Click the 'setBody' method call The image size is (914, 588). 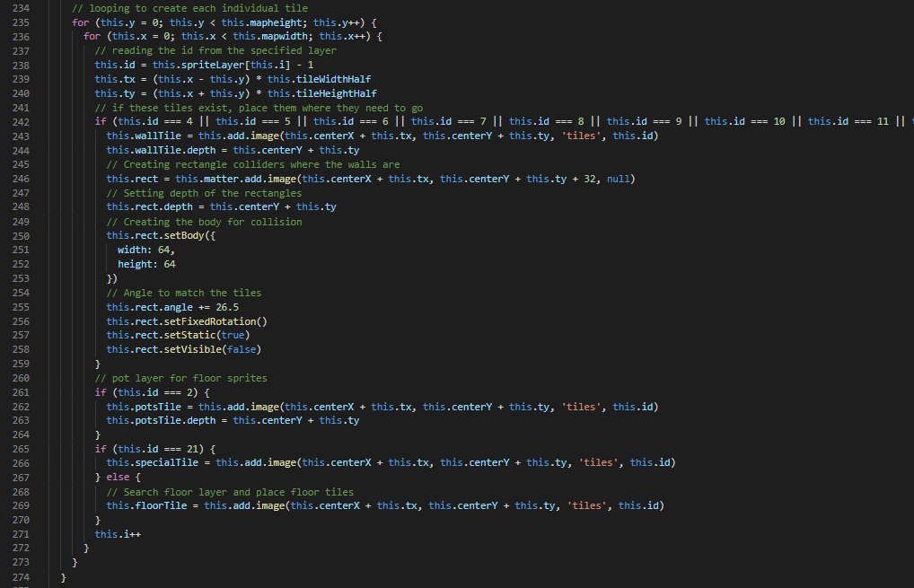(184, 235)
